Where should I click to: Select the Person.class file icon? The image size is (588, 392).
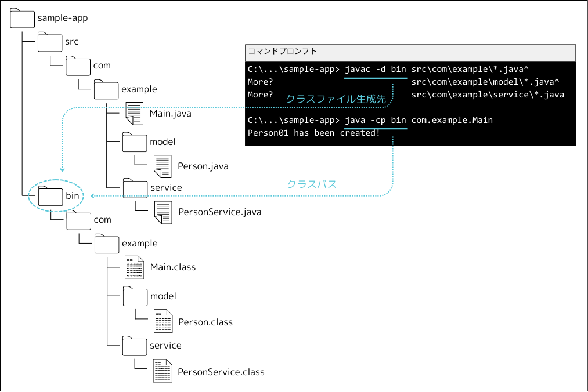pos(163,322)
